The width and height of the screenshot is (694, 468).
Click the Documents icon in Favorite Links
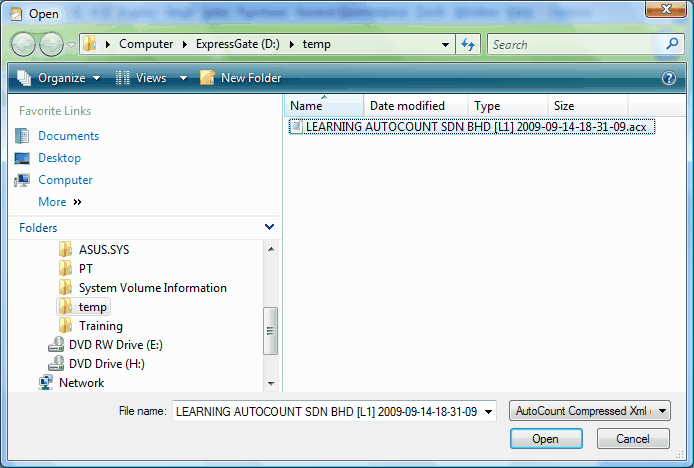click(22, 135)
